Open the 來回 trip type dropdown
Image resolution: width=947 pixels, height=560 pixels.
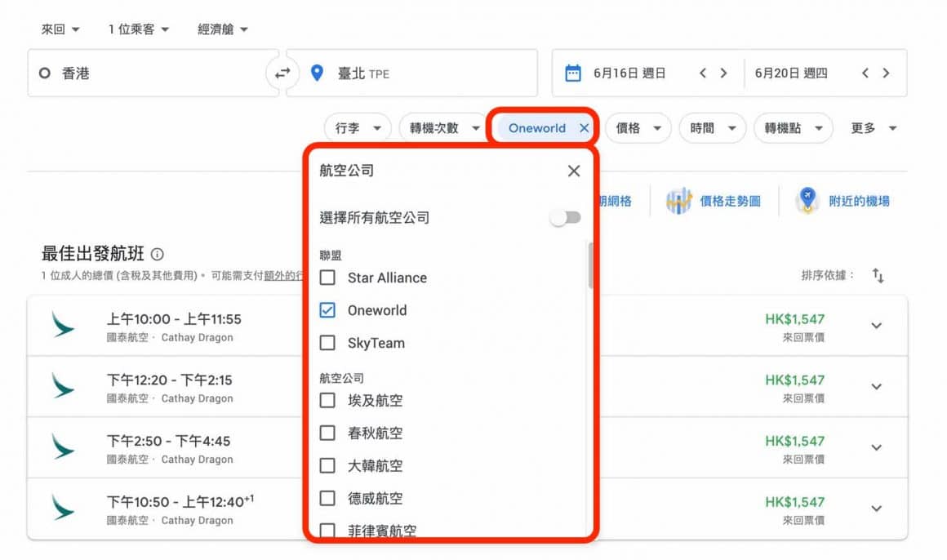coord(60,29)
